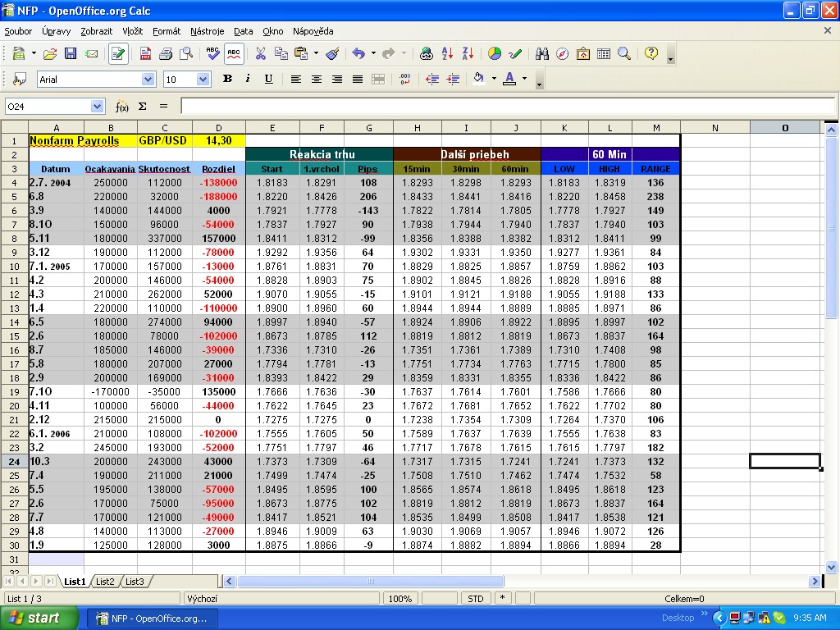Switch to the List2 sheet tab

click(105, 582)
